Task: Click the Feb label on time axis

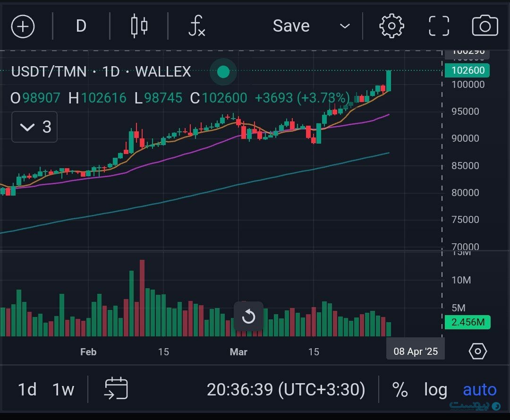Action: tap(88, 351)
